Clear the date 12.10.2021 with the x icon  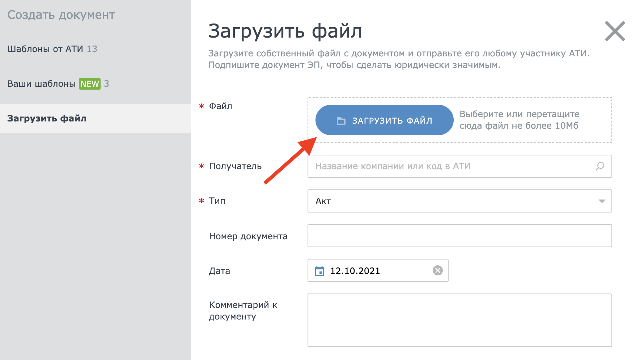coord(438,270)
